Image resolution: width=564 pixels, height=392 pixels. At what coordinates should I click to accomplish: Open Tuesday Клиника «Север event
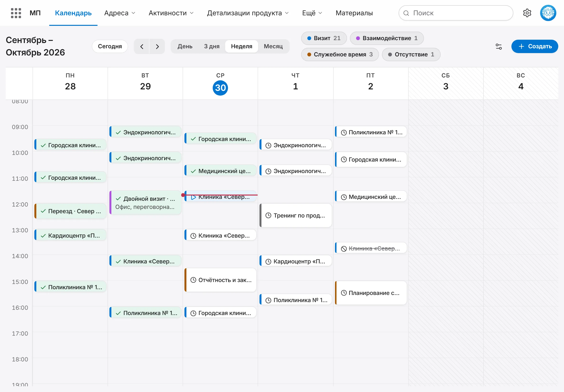145,261
